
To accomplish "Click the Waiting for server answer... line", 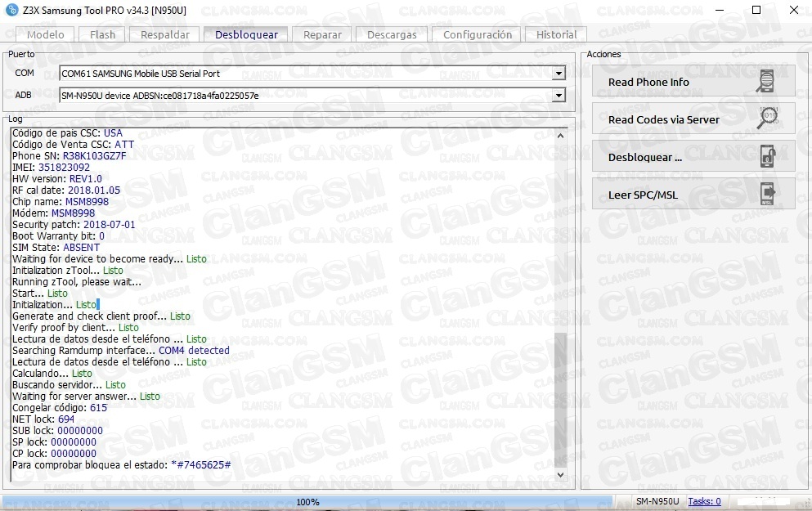I will pos(86,396).
